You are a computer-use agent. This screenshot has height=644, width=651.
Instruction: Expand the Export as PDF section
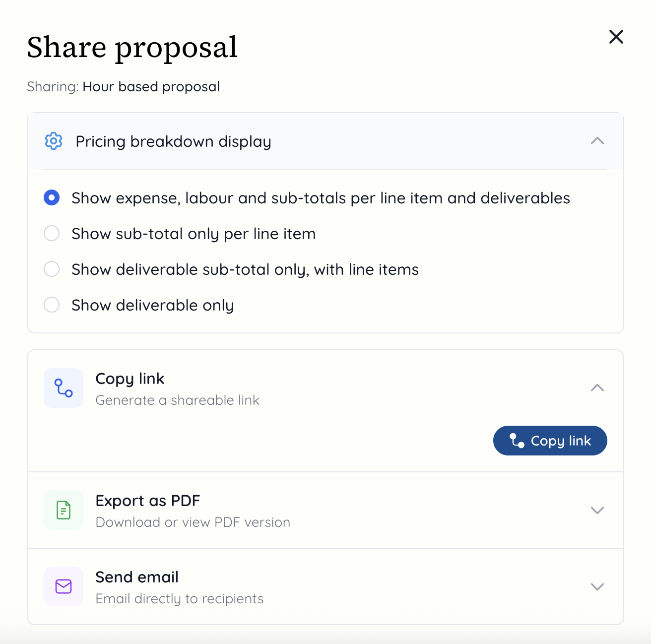[x=597, y=510]
